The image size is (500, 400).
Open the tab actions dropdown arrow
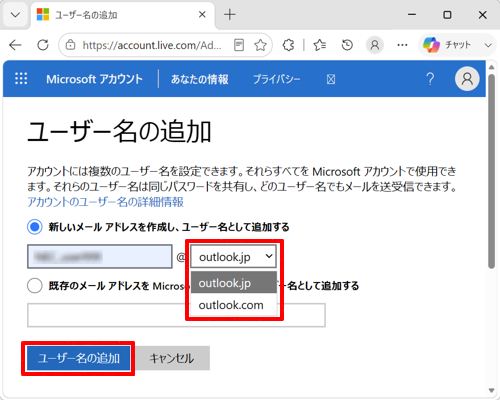(x=15, y=15)
